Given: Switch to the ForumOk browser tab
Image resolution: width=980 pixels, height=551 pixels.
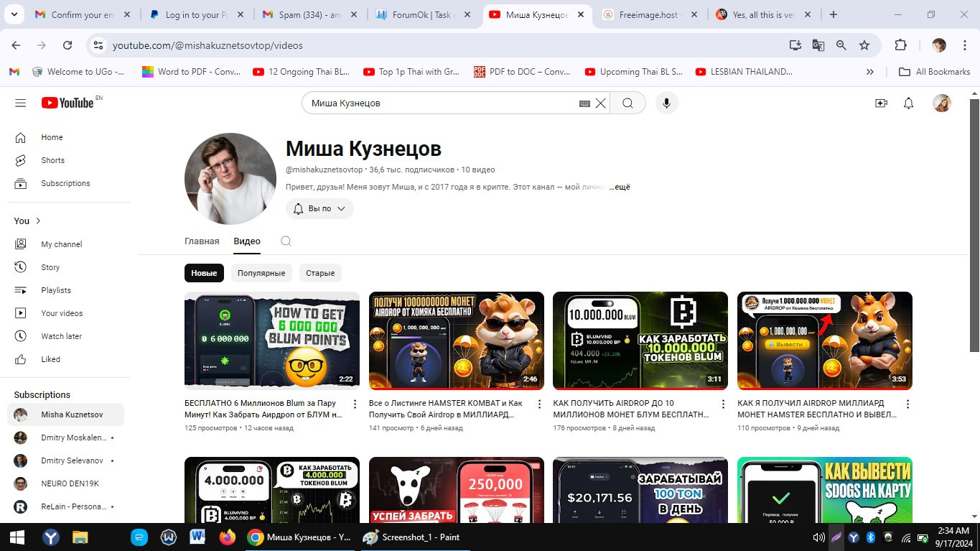Looking at the screenshot, I should click(x=424, y=14).
